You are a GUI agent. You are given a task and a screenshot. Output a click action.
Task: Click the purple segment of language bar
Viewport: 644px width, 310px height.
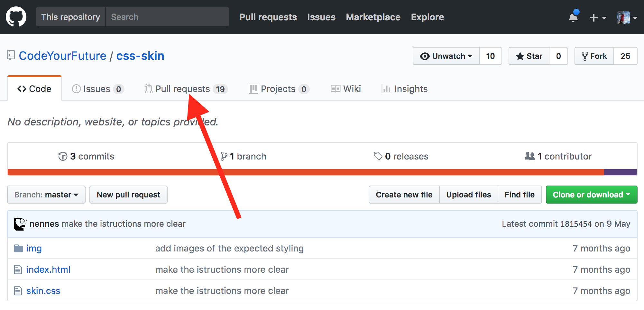click(x=621, y=172)
